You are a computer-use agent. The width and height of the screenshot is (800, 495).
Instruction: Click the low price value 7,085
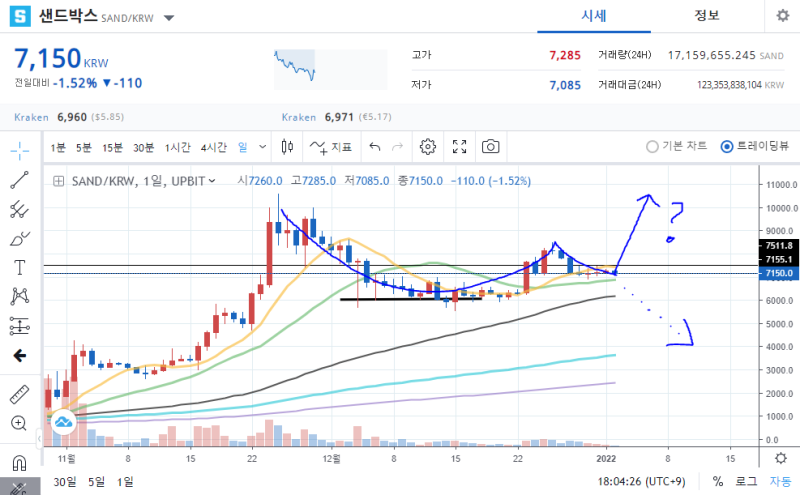coord(565,85)
